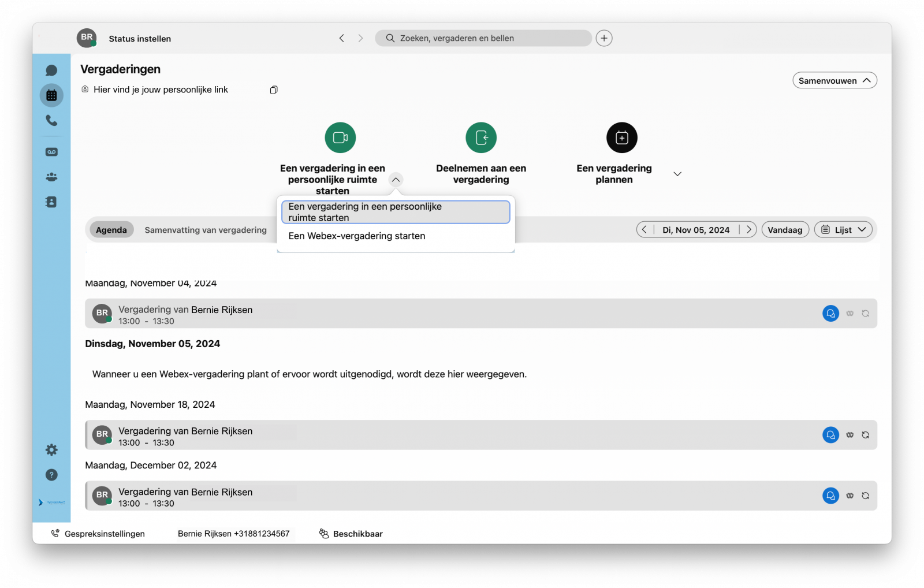Open the Meetings calendar sidebar icon
The image size is (924, 588).
click(51, 95)
